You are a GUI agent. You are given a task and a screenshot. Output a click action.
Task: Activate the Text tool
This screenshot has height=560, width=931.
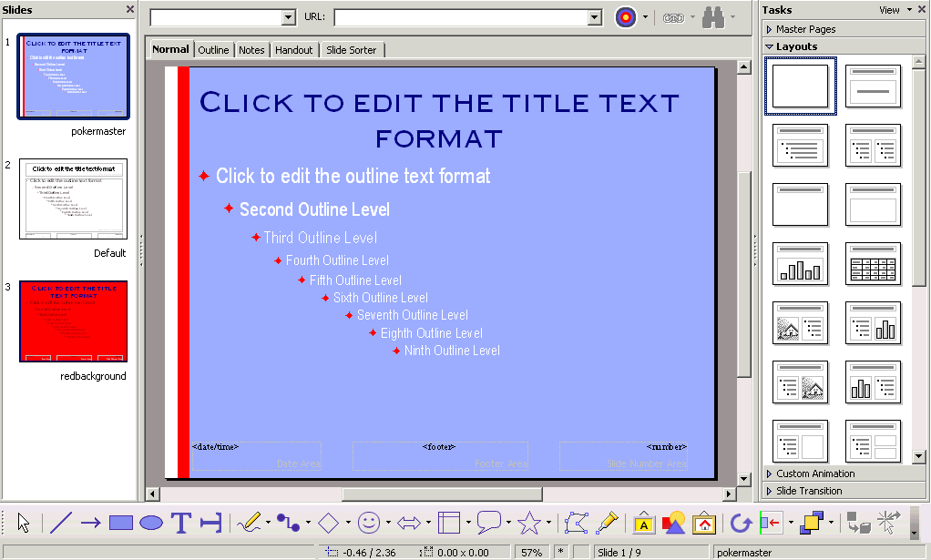(181, 523)
